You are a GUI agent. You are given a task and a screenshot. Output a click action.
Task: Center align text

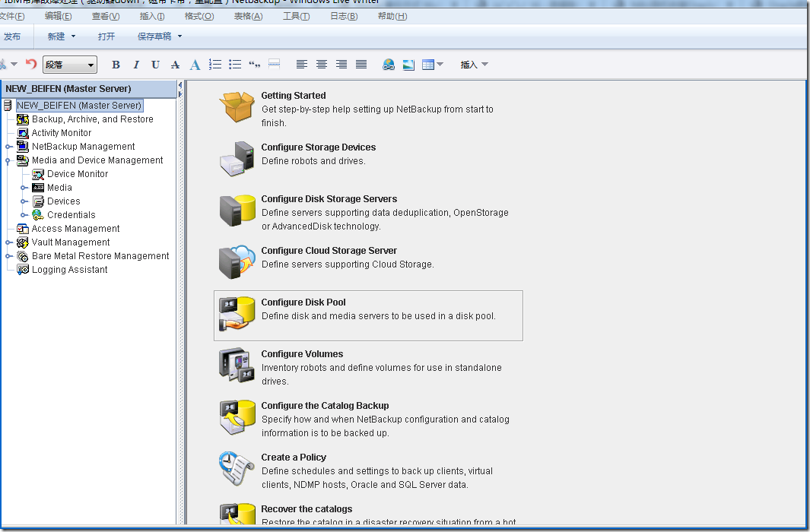point(321,65)
